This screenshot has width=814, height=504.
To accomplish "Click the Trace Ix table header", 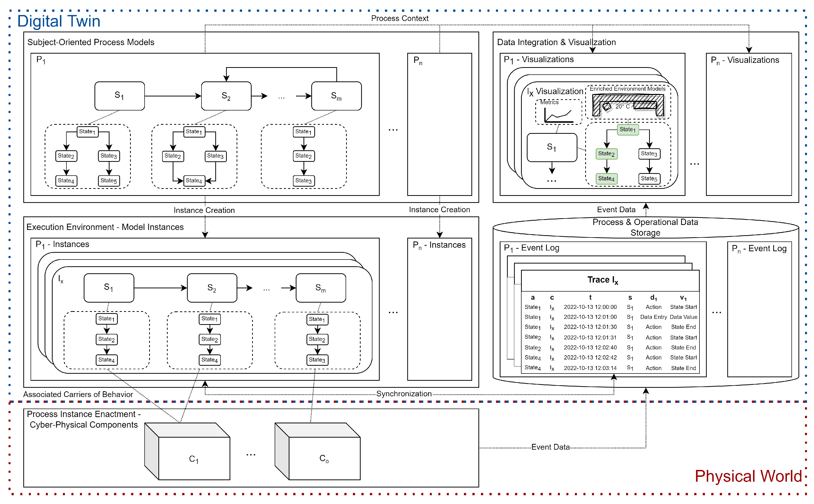I will 603,280.
